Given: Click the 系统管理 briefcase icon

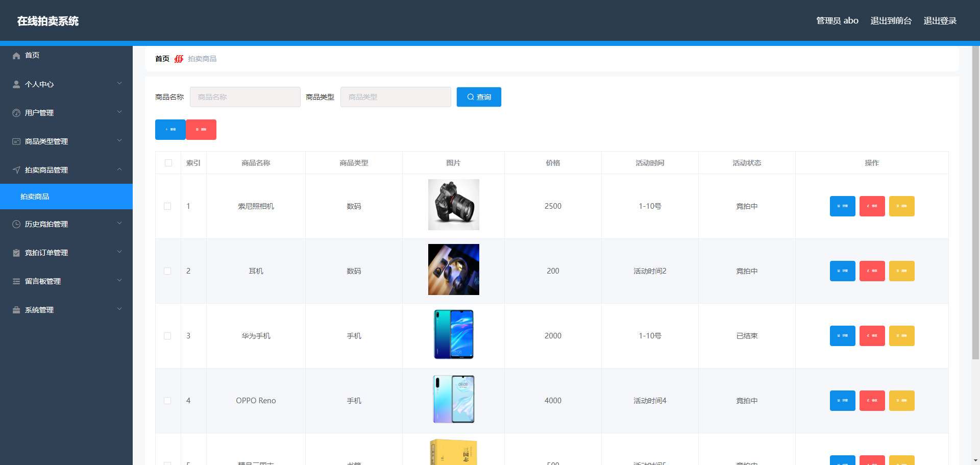Looking at the screenshot, I should (x=16, y=310).
